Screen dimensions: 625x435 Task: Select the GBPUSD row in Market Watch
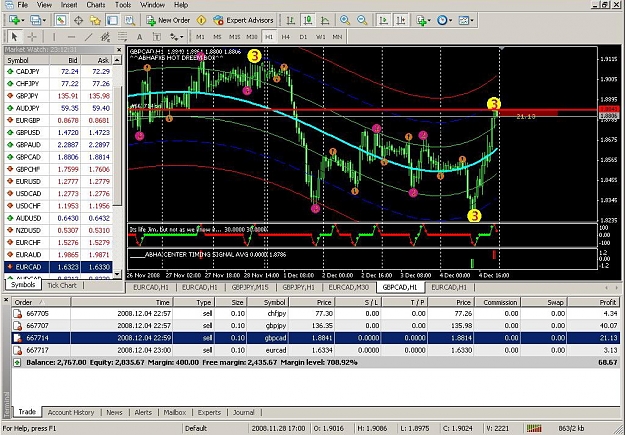(59, 132)
